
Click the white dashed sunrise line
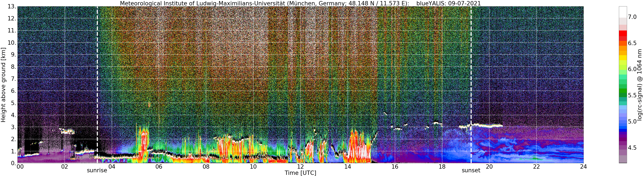click(97, 85)
